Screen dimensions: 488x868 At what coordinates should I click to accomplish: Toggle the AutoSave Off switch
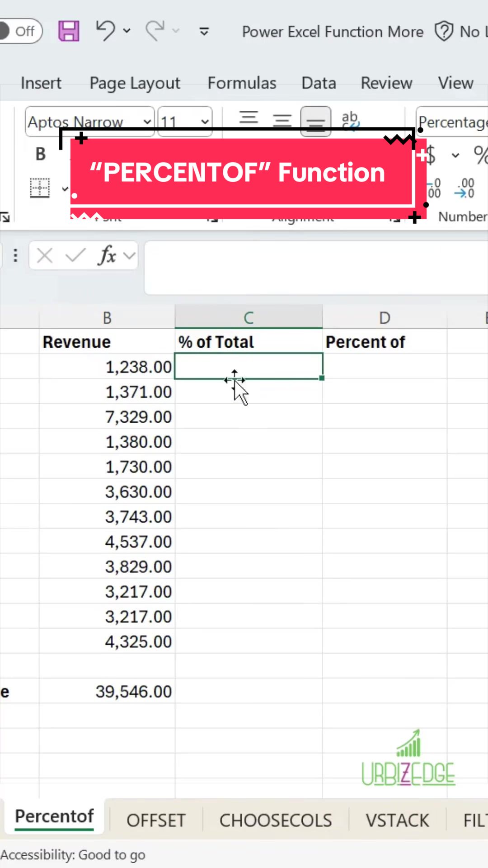20,31
